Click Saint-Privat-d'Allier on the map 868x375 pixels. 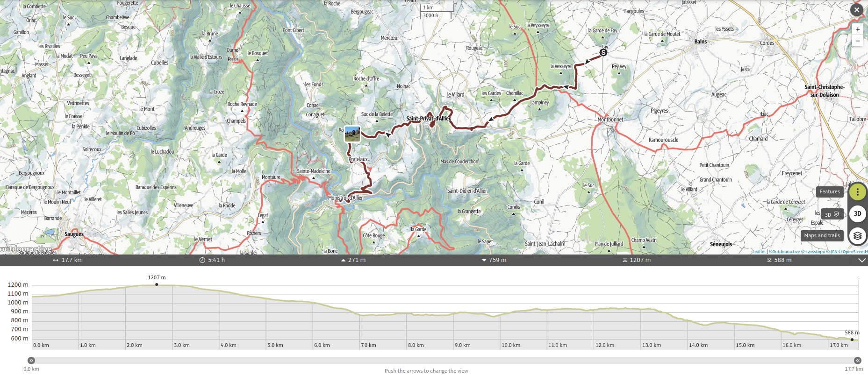click(x=428, y=119)
